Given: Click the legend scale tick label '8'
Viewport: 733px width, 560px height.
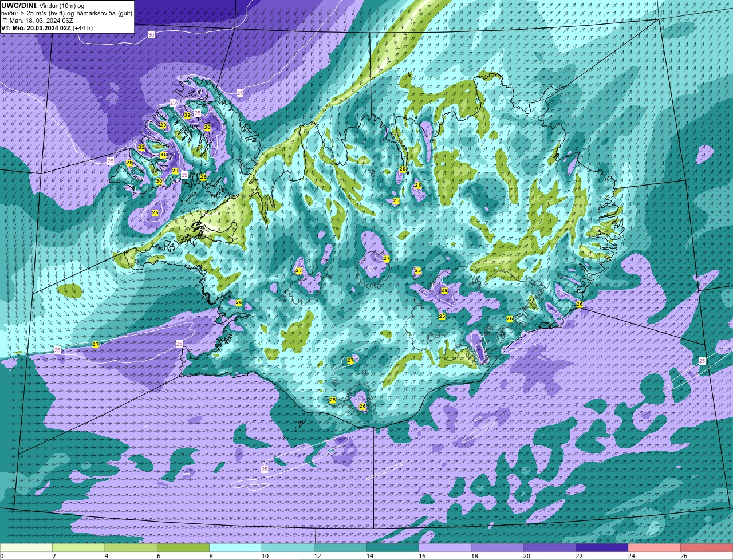Looking at the screenshot, I should pos(211,556).
